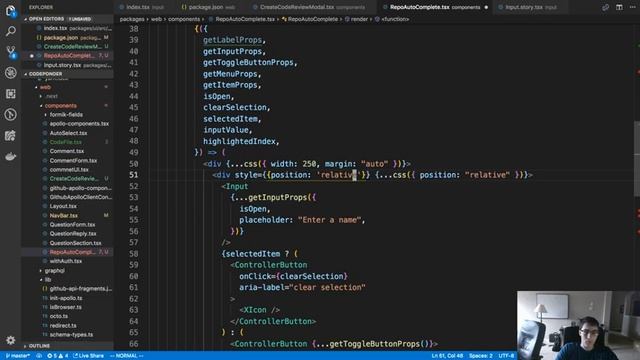Open AutoSelect.tsx file

(x=67, y=133)
